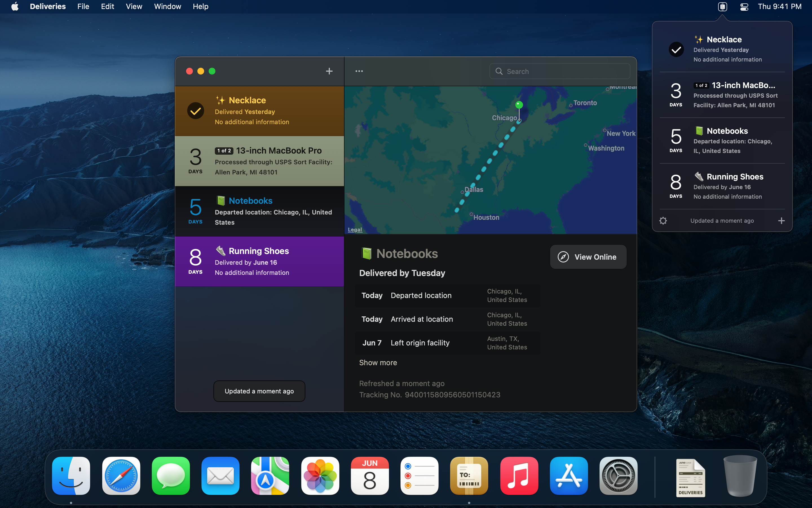812x508 pixels.
Task: Open Calendar from the Dock
Action: (x=370, y=476)
